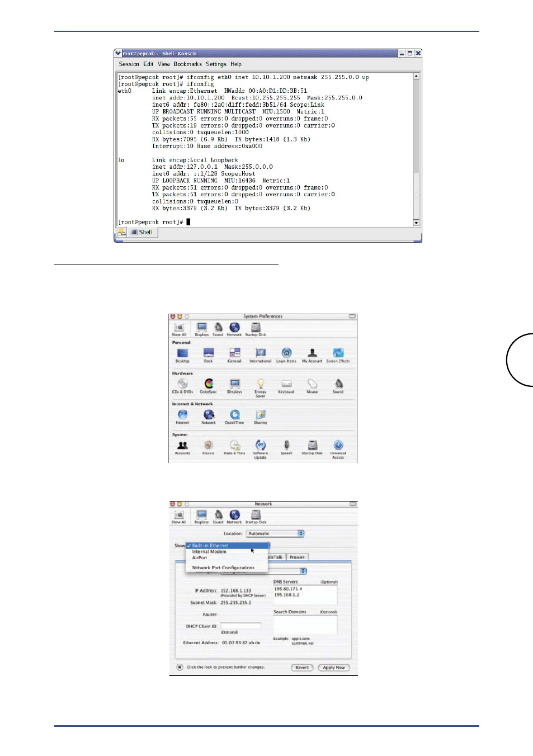Click the DNS Servers text box

305,595
